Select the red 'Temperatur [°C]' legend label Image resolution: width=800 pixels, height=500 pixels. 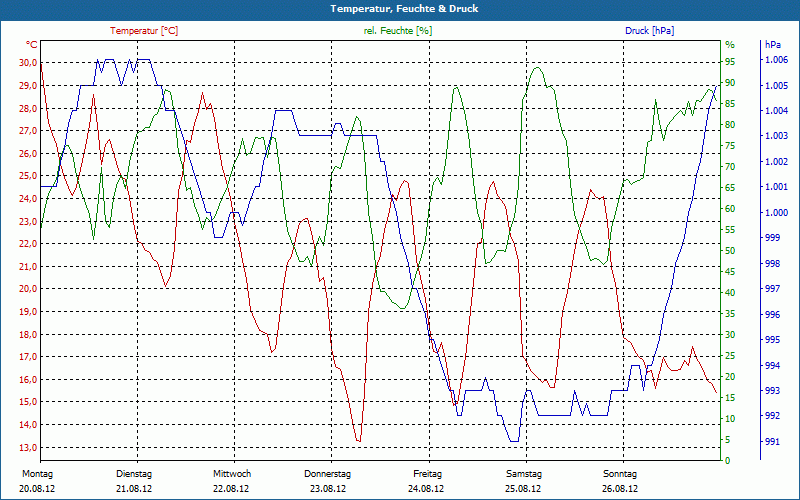144,31
